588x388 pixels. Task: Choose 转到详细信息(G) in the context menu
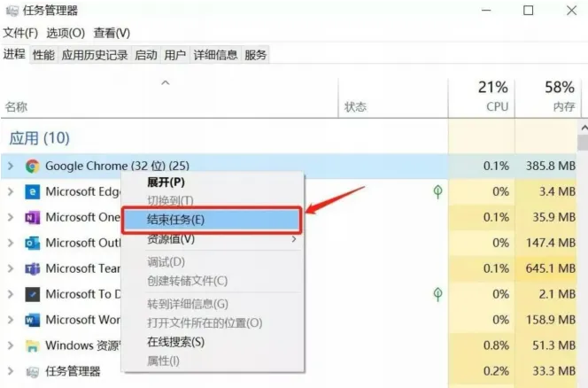coord(213,304)
